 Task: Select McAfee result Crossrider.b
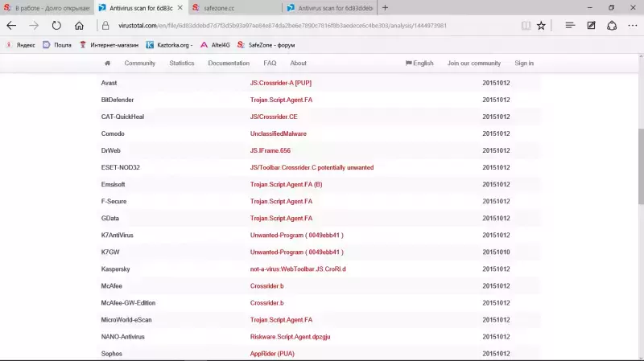point(266,286)
